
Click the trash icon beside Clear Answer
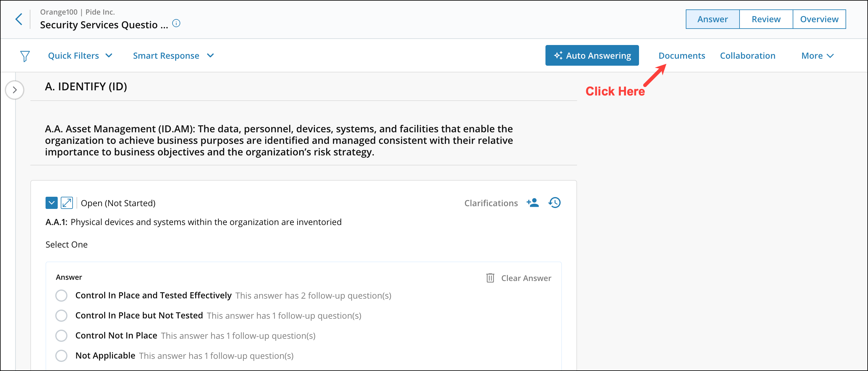click(490, 278)
